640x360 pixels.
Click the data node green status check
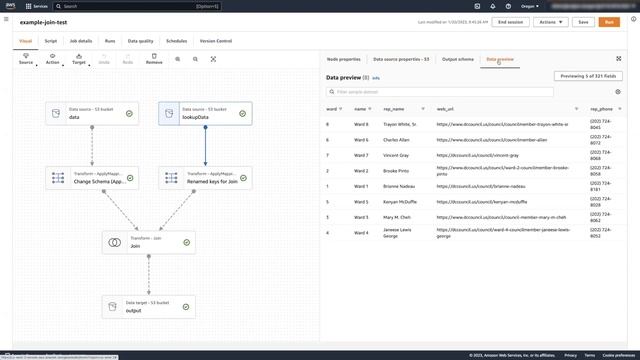(x=129, y=113)
